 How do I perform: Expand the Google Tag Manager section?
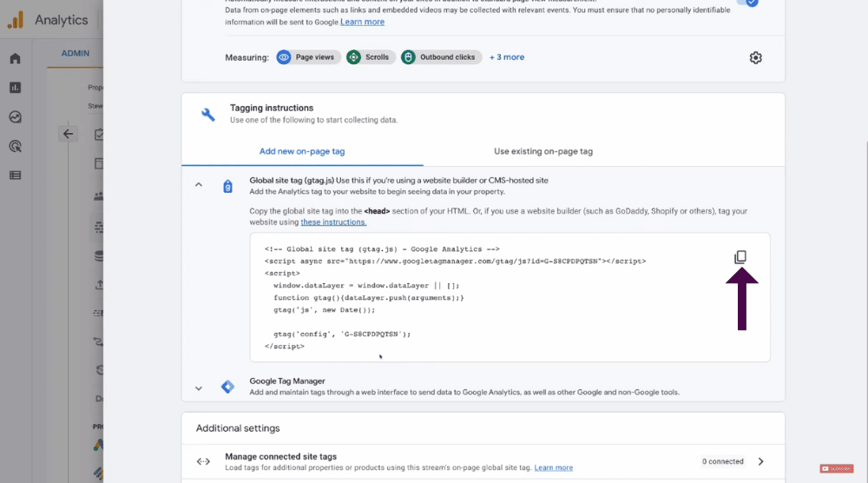pyautogui.click(x=199, y=388)
